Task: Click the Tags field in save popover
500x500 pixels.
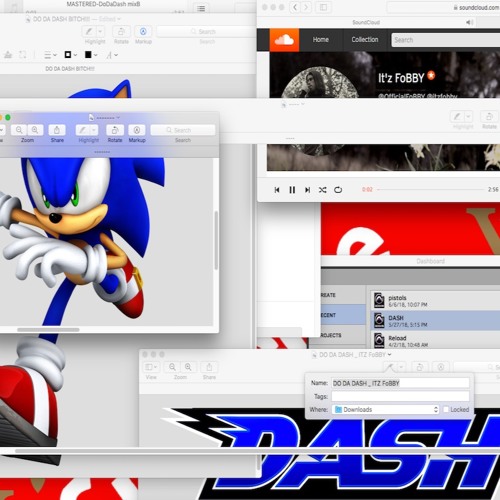Action: 400,396
